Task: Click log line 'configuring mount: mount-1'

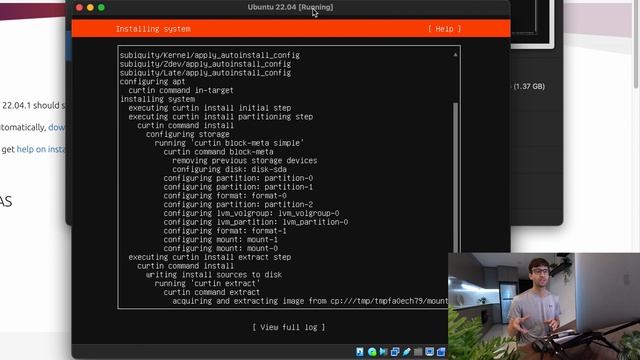Action: click(221, 240)
